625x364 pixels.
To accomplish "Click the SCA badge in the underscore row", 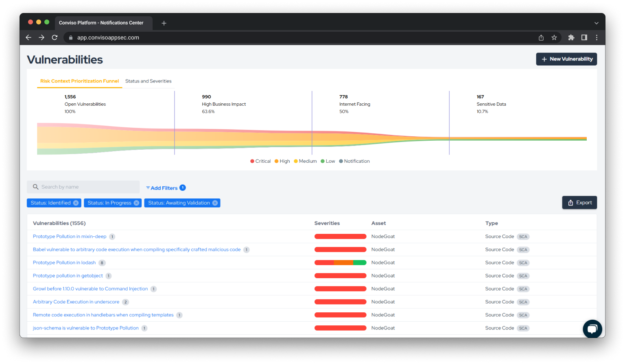I will pyautogui.click(x=523, y=302).
